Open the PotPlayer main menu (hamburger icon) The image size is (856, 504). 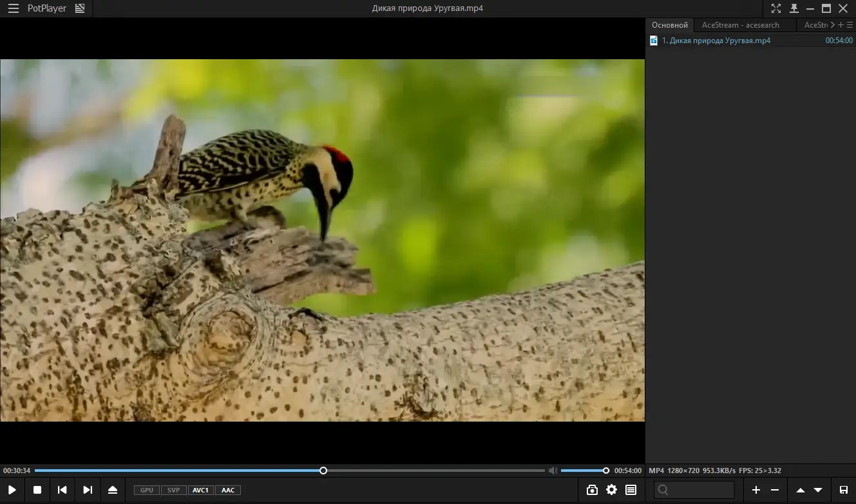pos(14,8)
